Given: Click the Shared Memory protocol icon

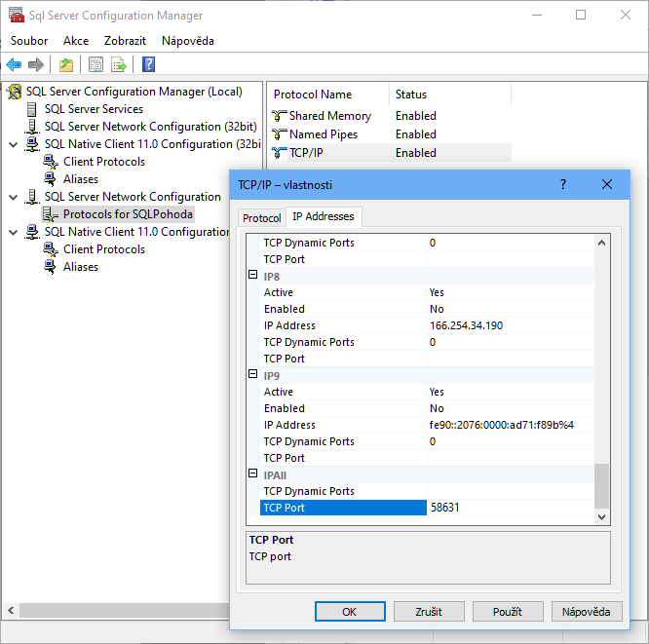Looking at the screenshot, I should (x=280, y=116).
